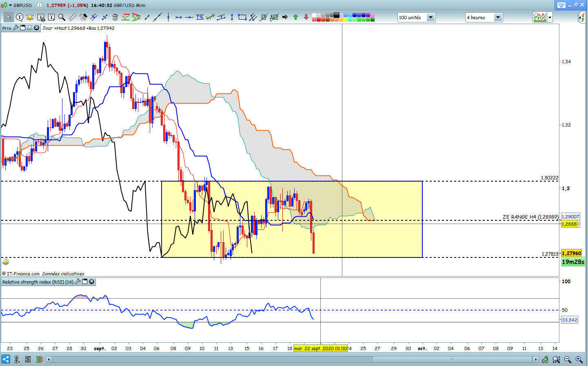
Task: Add a text comment bubble
Action: pos(20,17)
